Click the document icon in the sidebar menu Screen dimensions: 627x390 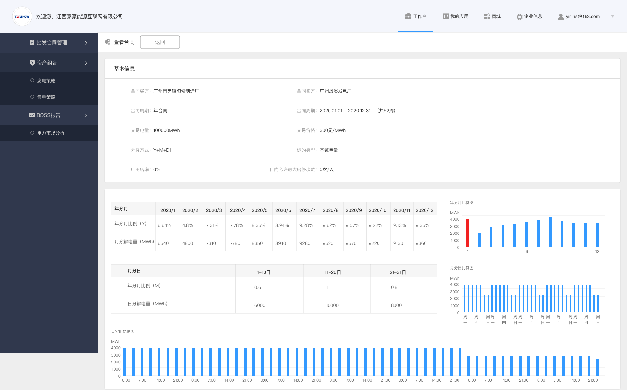pyautogui.click(x=32, y=42)
